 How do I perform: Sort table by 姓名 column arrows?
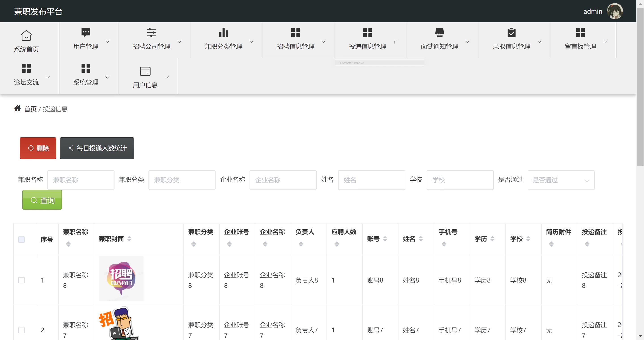421,239
